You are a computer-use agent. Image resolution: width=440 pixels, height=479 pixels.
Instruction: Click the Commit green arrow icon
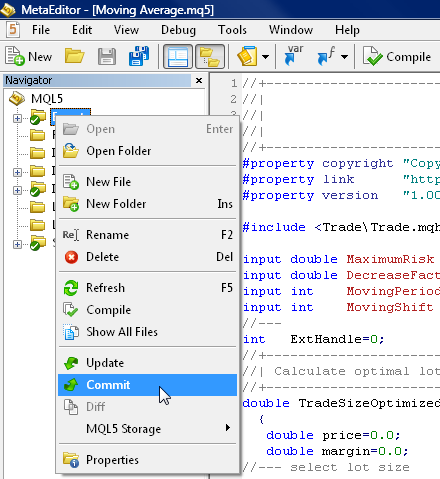pyautogui.click(x=71, y=385)
